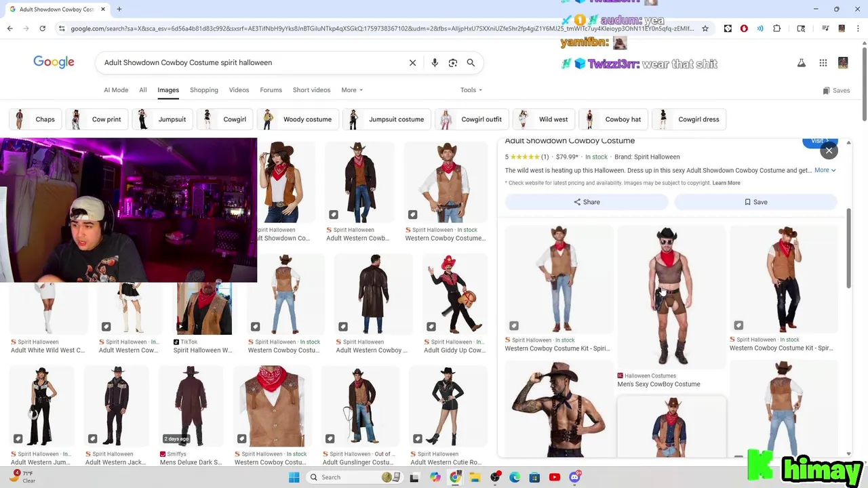
Task: Open Windows Start menu
Action: tap(294, 477)
